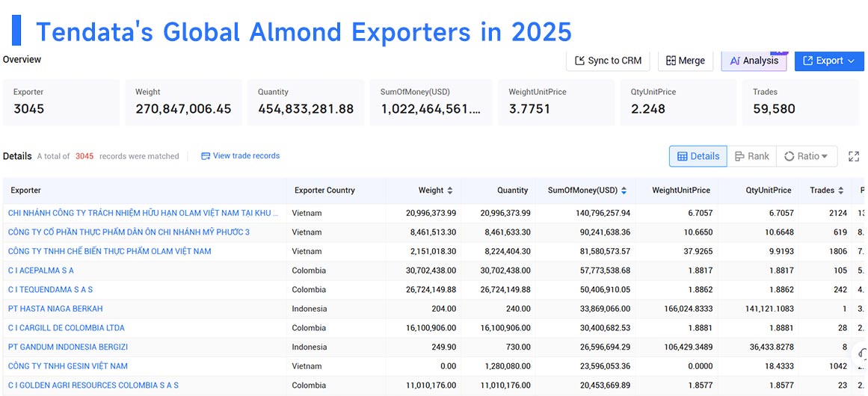The image size is (868, 396).
Task: Sort by SumOfMoney(USD) column arrows
Action: [x=624, y=191]
